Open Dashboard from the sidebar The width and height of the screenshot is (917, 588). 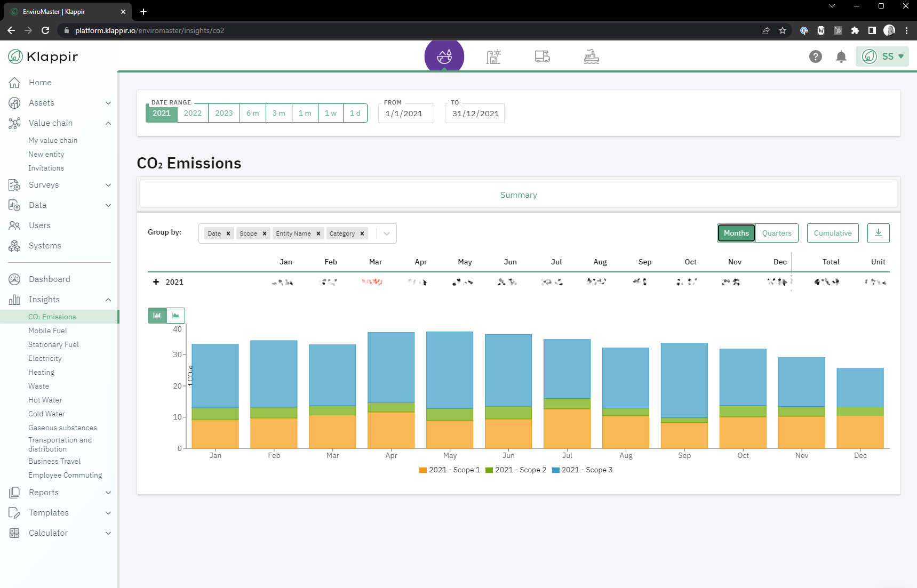coord(49,279)
